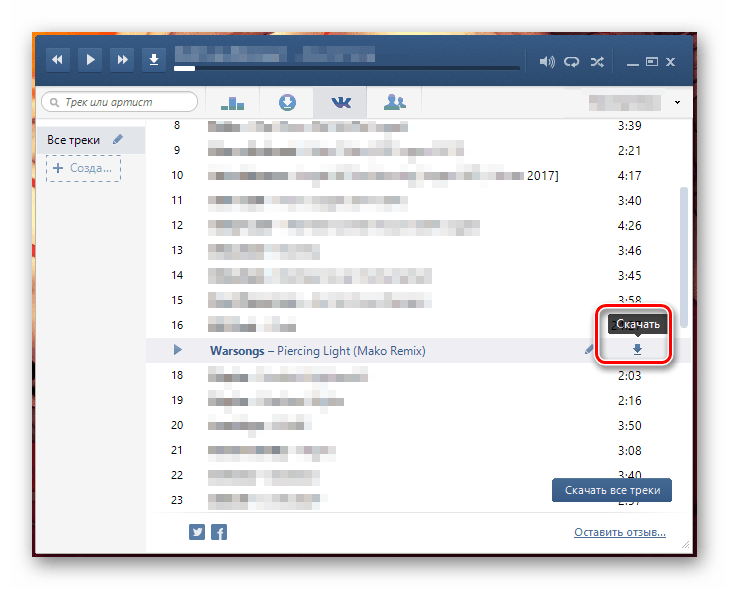729x589 pixels.
Task: Click the previous track button
Action: [x=57, y=60]
